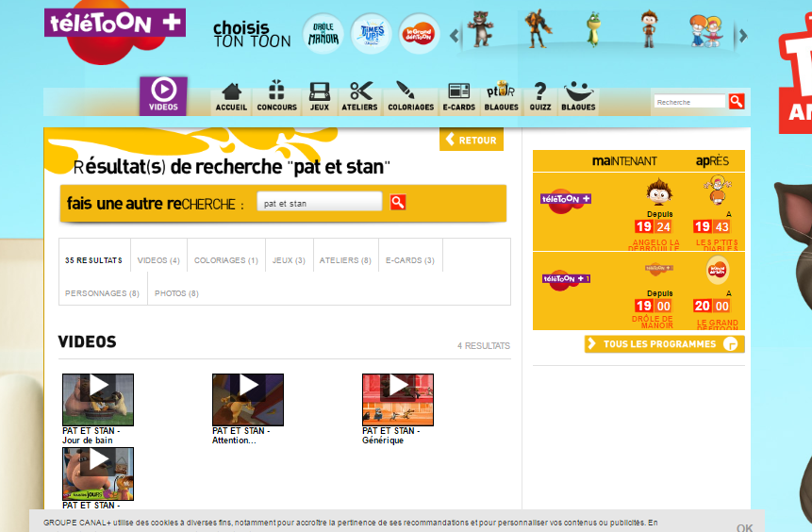812x532 pixels.
Task: Select Le Grand Défitoon bubble
Action: (x=419, y=34)
